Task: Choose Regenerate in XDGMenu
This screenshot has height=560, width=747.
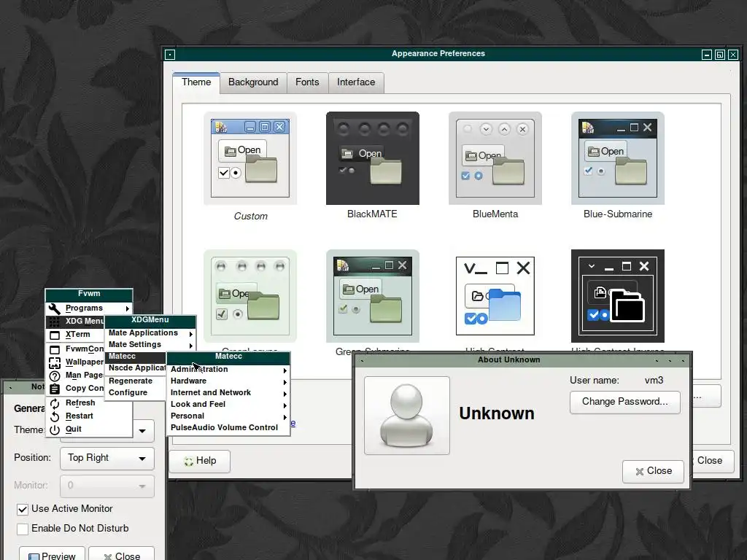Action: (135, 381)
